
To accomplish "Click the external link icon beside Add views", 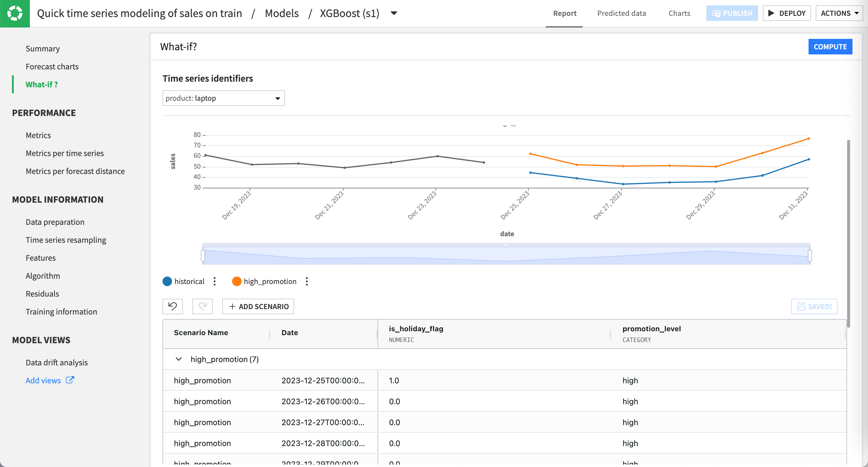I will tap(70, 380).
